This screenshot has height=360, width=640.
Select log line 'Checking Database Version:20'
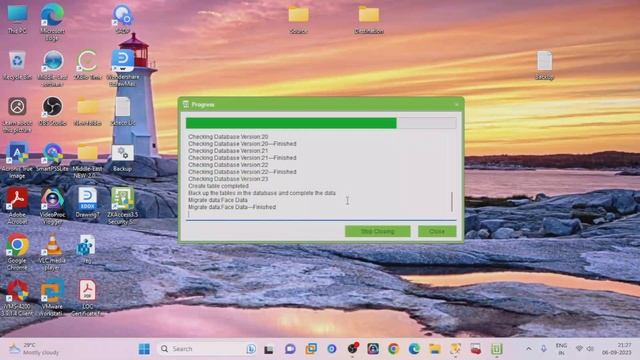point(228,137)
